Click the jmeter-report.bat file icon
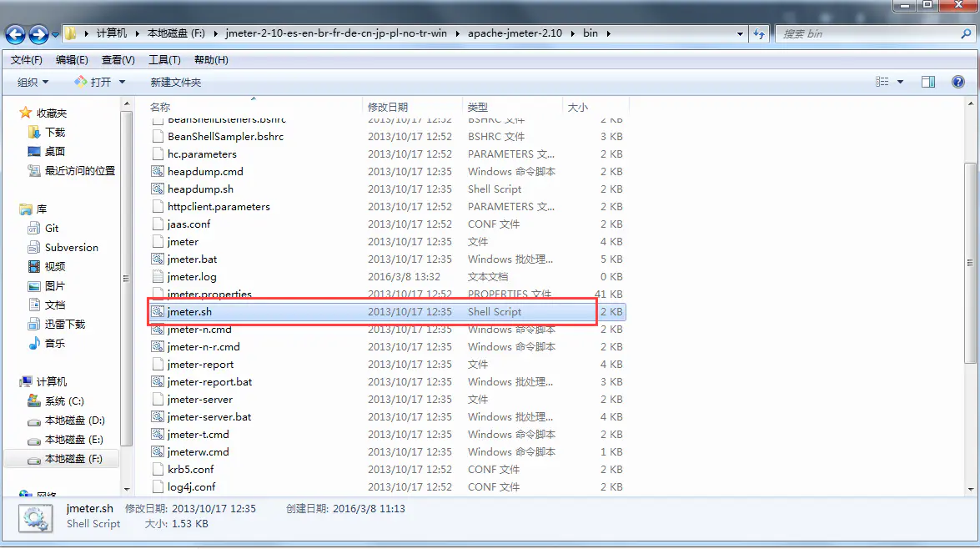980x549 pixels. (158, 381)
